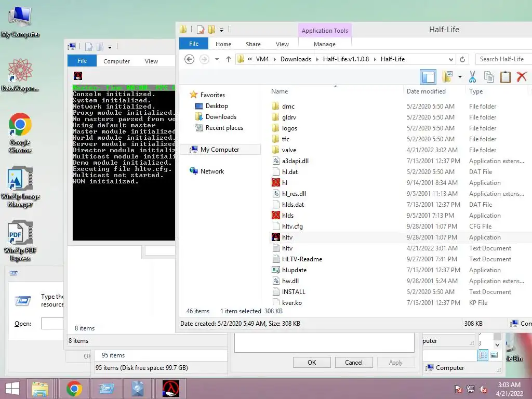This screenshot has height=399, width=532.
Task: Select the dmc folder
Action: (x=288, y=107)
